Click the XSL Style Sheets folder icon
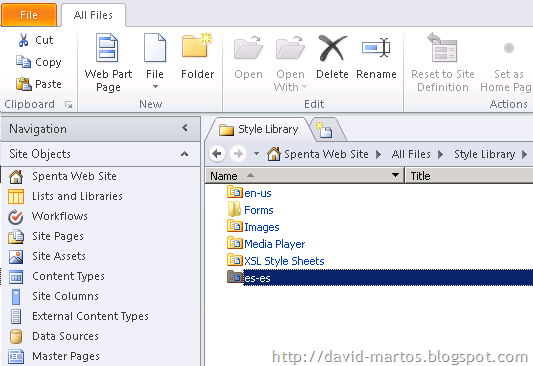This screenshot has height=366, width=533. (235, 260)
